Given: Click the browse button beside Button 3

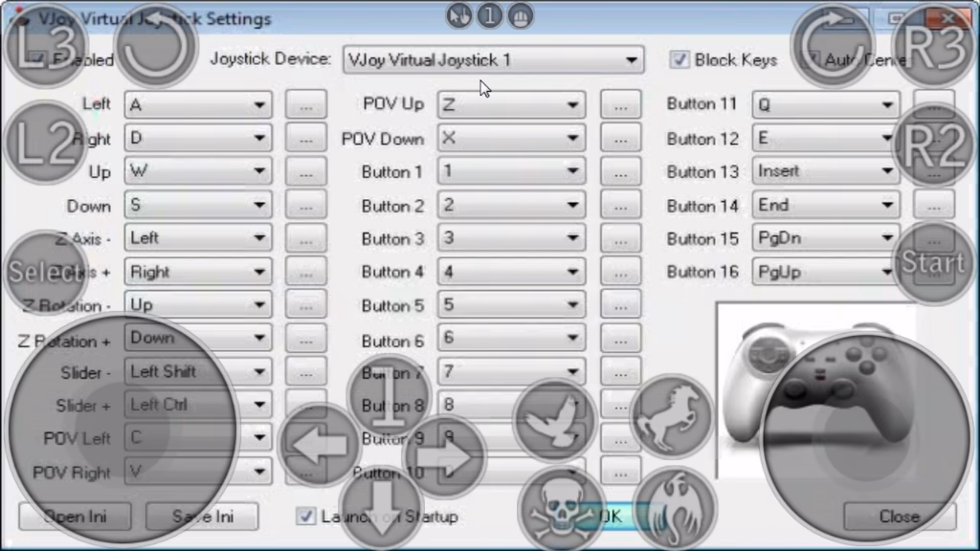Looking at the screenshot, I should point(620,238).
